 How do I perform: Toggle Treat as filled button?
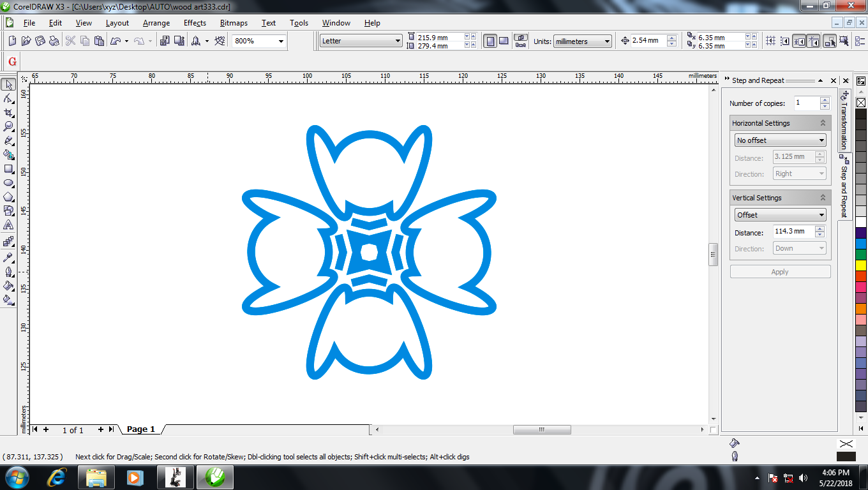844,41
